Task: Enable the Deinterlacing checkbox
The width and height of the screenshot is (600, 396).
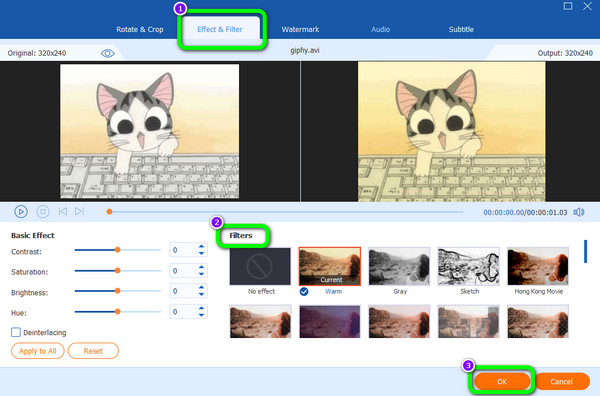Action: point(16,332)
